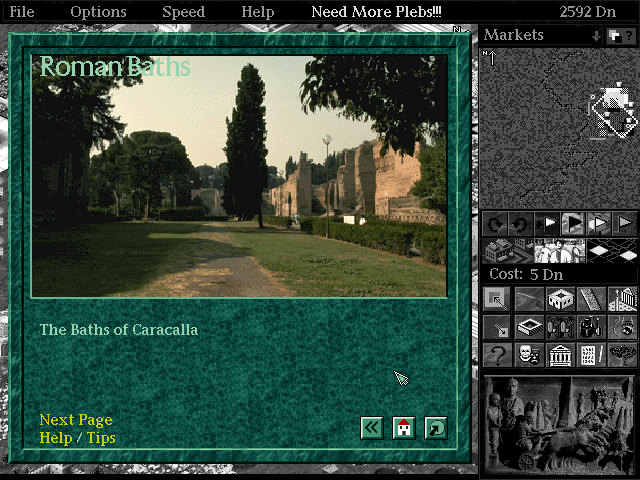This screenshot has width=640, height=480.
Task: Select the temple building tool
Action: [560, 355]
